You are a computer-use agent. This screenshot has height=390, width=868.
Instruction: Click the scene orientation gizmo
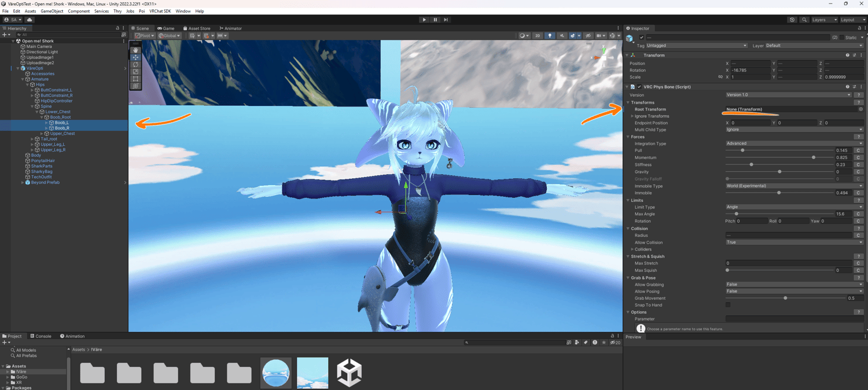click(604, 57)
